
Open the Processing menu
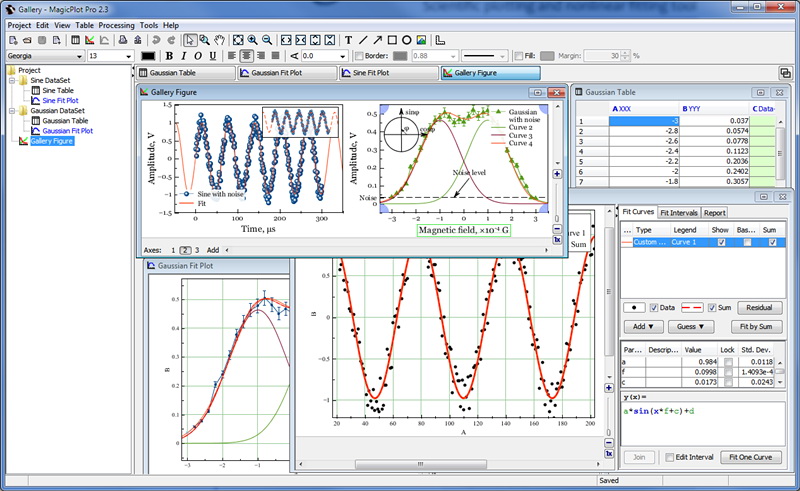pos(117,24)
